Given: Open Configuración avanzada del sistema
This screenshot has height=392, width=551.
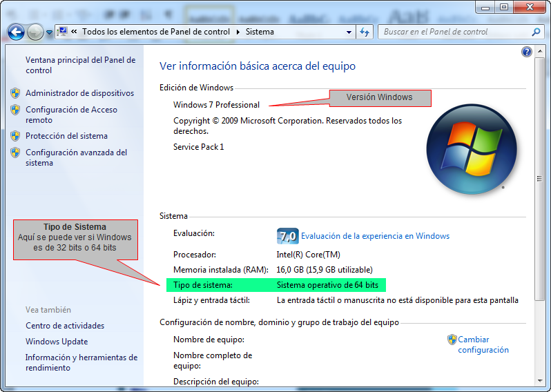Looking at the screenshot, I should 76,158.
